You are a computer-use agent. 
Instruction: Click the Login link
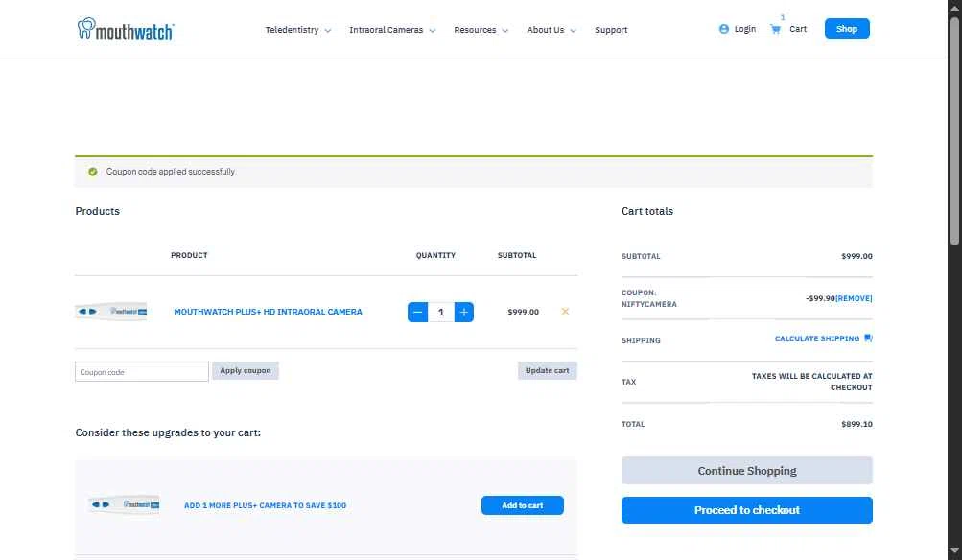(x=745, y=29)
